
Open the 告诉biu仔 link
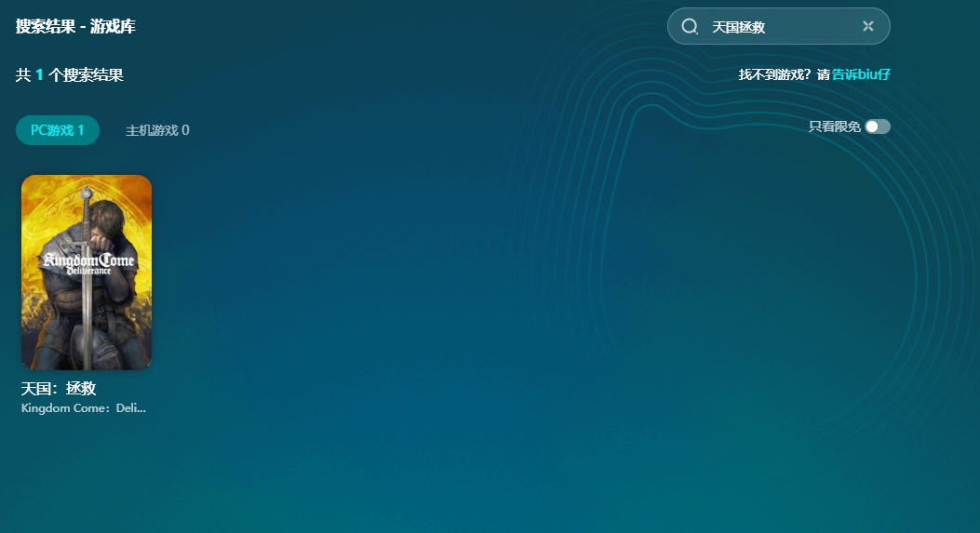click(x=861, y=74)
